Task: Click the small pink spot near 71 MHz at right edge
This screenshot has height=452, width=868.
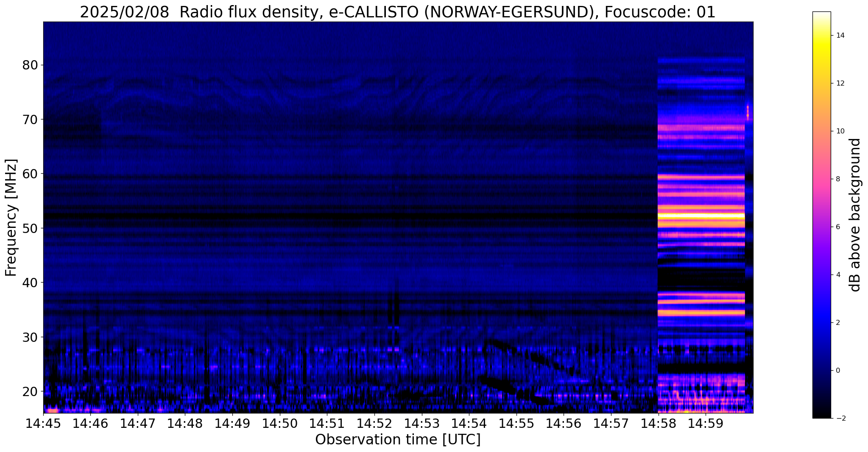Action: [748, 113]
